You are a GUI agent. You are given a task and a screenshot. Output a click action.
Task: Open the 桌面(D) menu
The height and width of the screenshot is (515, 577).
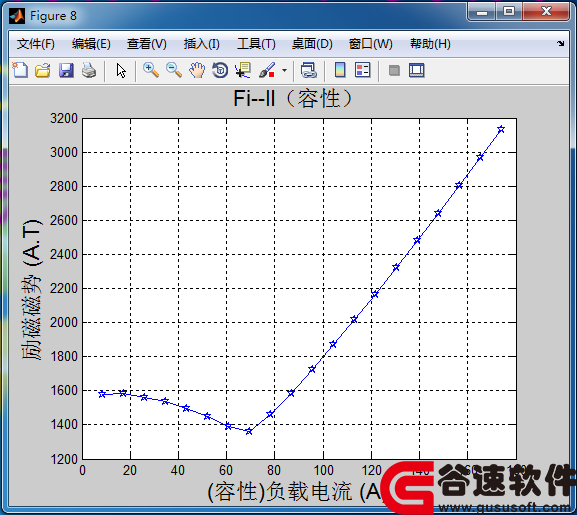click(x=312, y=44)
